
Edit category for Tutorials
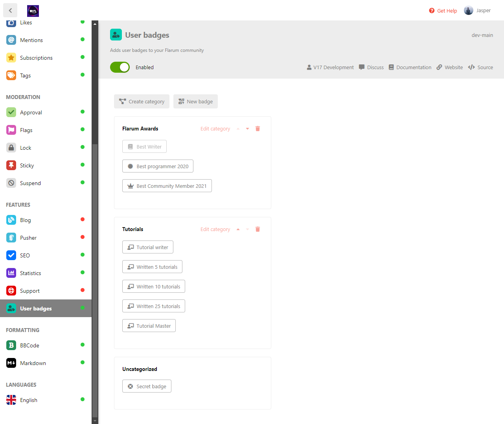pos(215,229)
